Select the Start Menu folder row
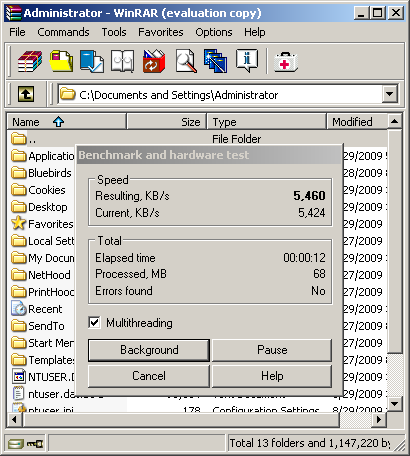Image resolution: width=410 pixels, height=456 pixels. coord(42,343)
